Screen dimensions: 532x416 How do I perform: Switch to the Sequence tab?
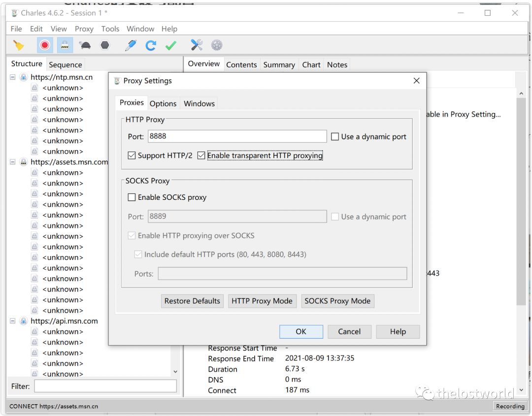[x=66, y=65]
